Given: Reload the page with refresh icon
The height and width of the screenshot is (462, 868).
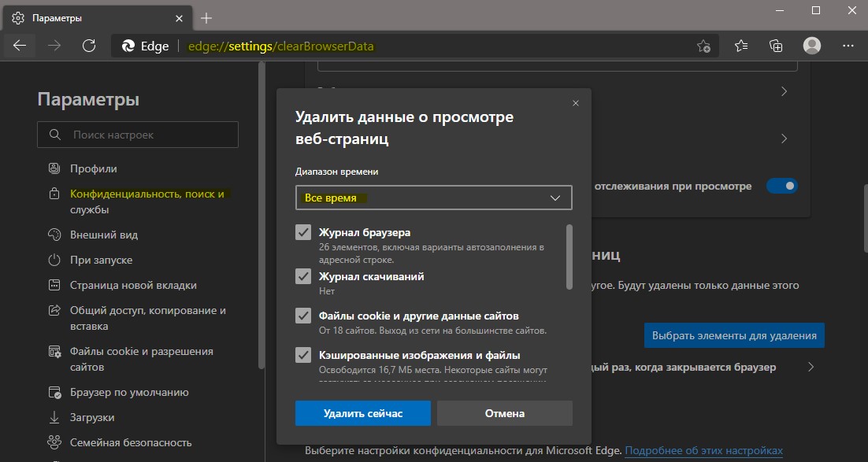Looking at the screenshot, I should [89, 46].
